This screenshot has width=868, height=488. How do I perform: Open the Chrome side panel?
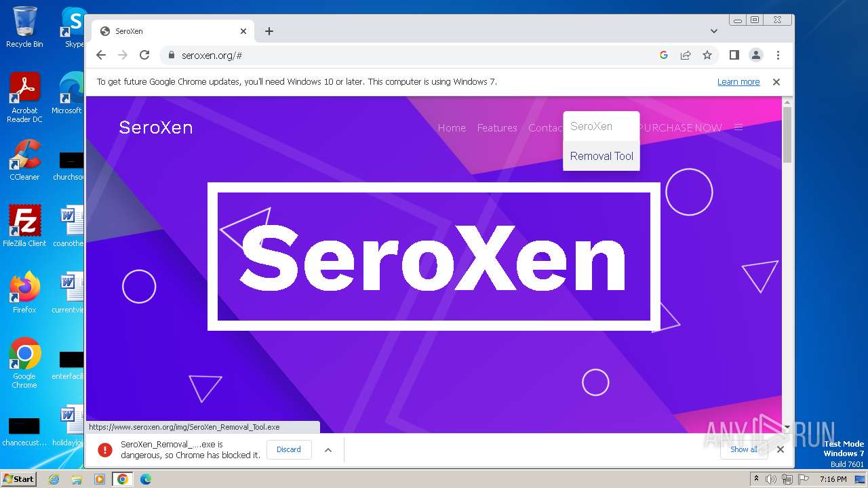point(734,55)
